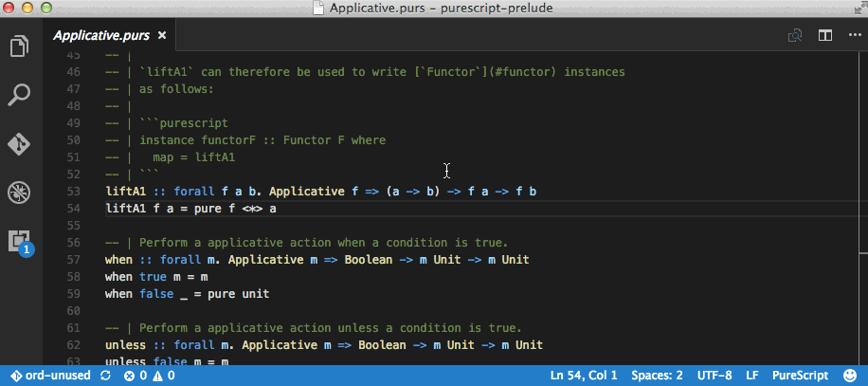
Task: Open the Search view in sidebar
Action: pos(19,95)
